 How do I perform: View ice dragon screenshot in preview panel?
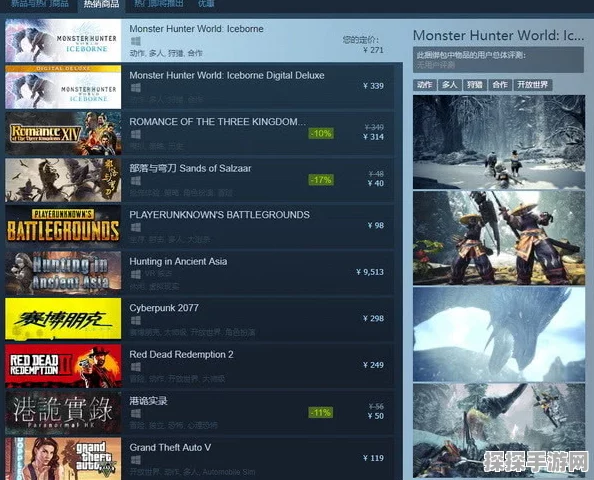point(499,334)
